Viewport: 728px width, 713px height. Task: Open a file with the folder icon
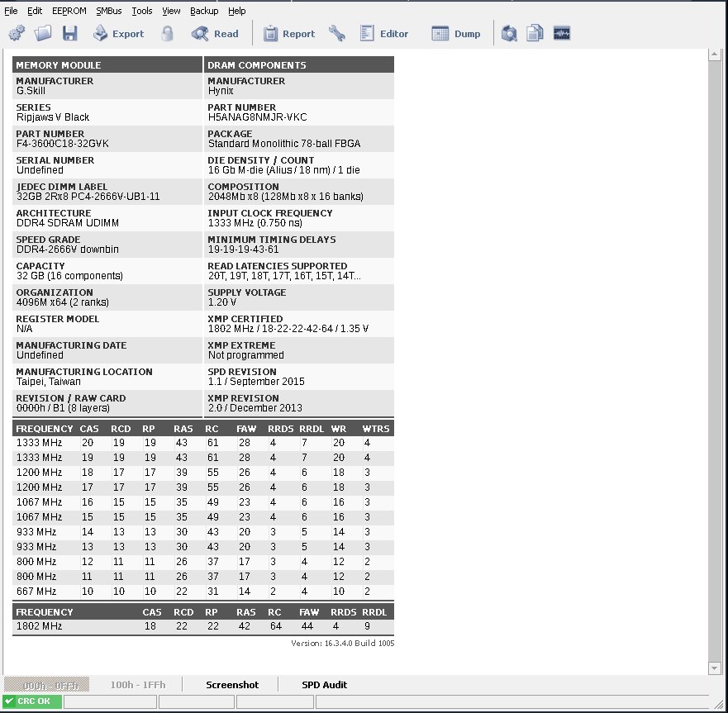[x=43, y=33]
